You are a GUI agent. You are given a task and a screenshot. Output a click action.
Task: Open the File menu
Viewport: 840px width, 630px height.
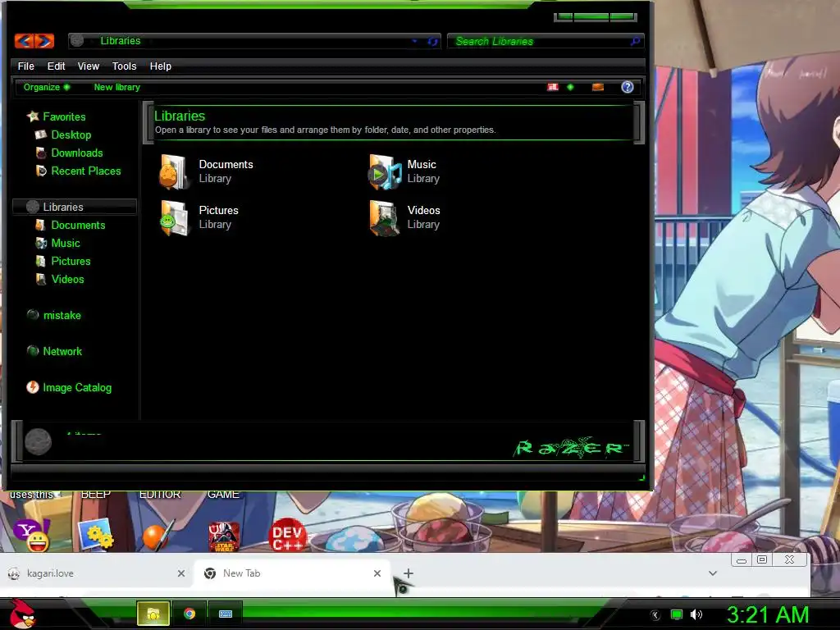[25, 66]
